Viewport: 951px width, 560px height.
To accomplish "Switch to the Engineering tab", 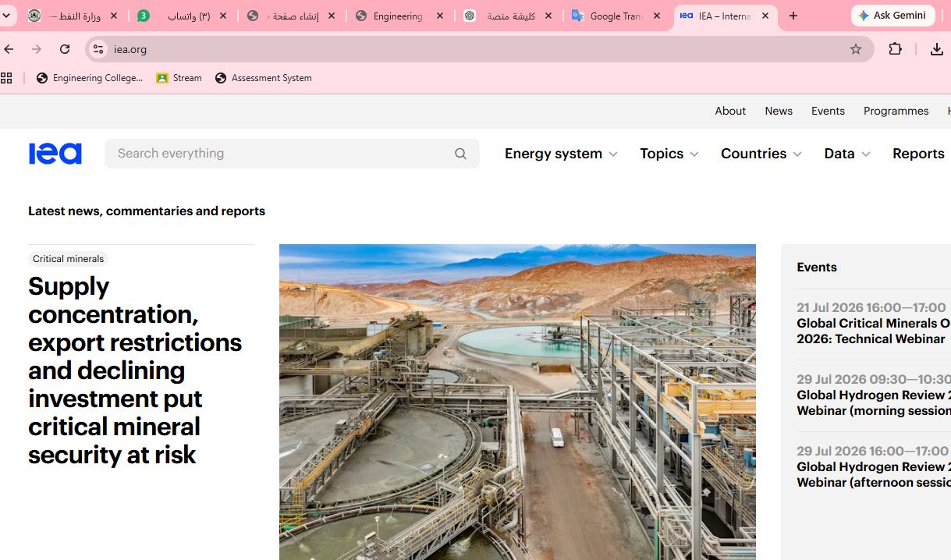I will 399,16.
